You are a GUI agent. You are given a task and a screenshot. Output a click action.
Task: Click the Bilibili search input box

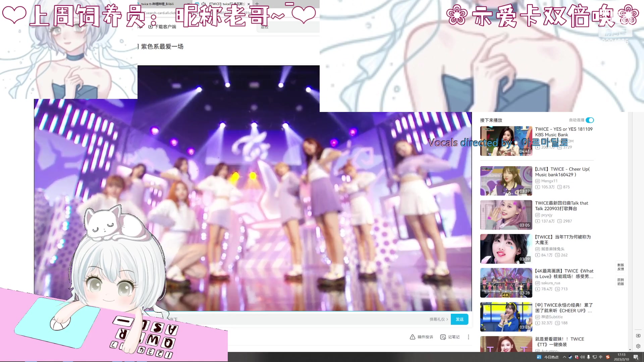288,27
